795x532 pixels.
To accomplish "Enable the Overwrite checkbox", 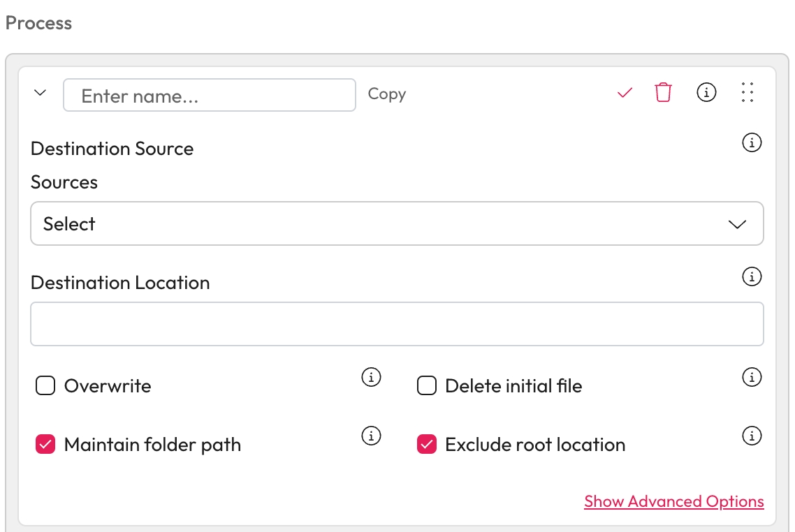I will tap(45, 386).
